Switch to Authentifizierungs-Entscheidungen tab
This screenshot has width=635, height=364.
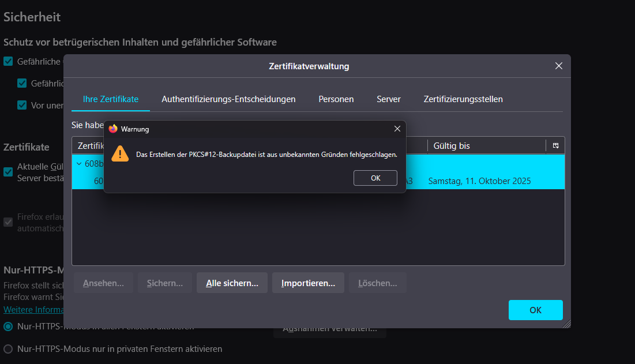point(228,99)
